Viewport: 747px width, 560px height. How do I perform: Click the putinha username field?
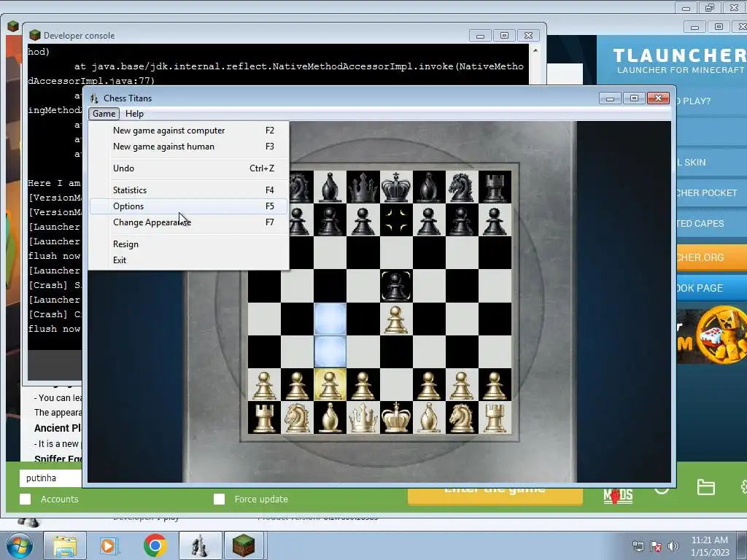point(52,478)
